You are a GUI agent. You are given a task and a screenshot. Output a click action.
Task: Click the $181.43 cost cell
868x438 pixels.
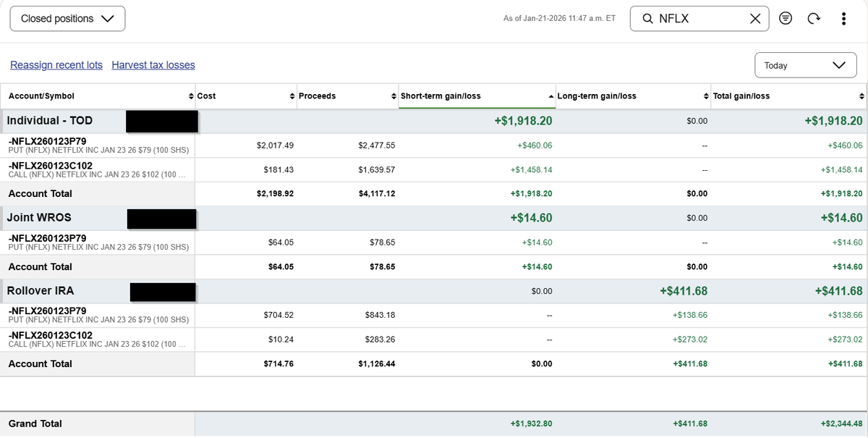click(x=278, y=170)
